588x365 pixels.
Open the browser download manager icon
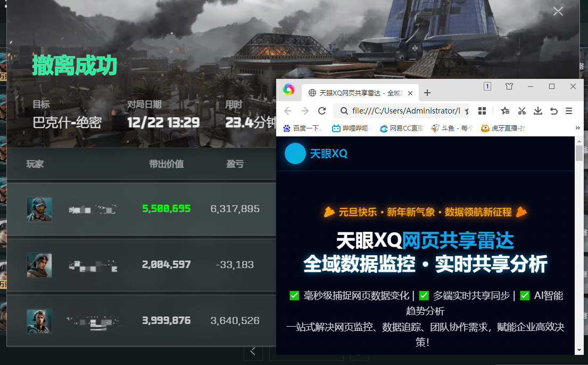[x=538, y=110]
